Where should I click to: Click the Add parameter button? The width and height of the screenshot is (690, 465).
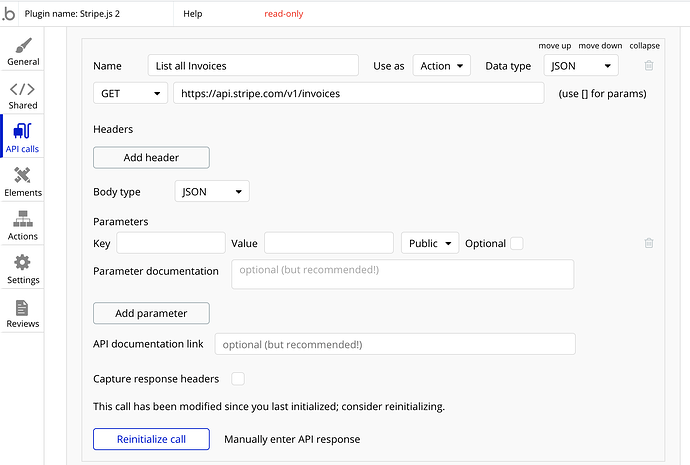(x=151, y=313)
